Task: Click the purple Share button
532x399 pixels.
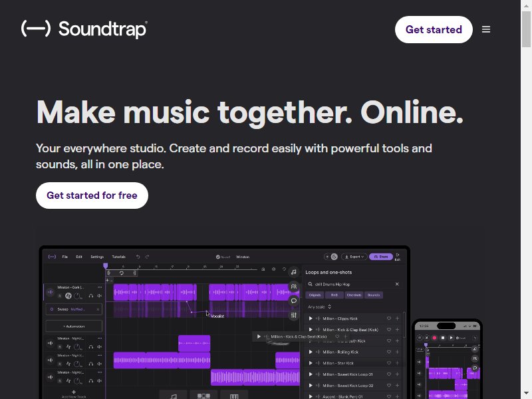Action: tap(380, 257)
